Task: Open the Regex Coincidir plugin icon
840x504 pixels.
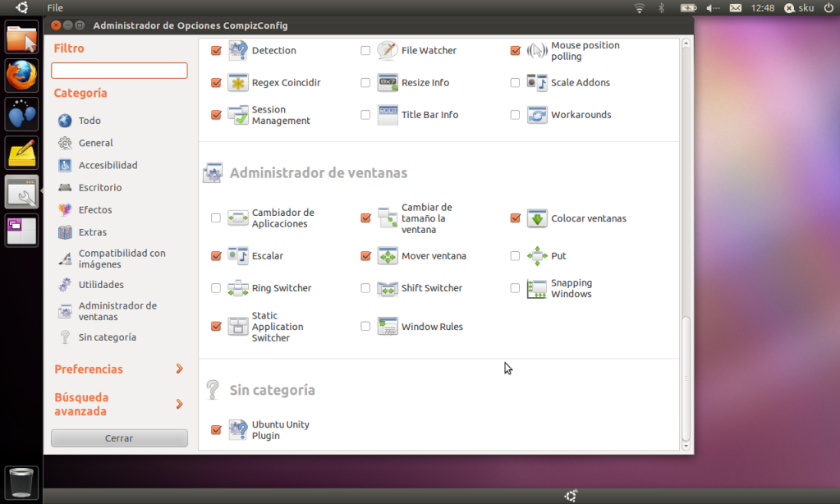Action: (x=238, y=82)
